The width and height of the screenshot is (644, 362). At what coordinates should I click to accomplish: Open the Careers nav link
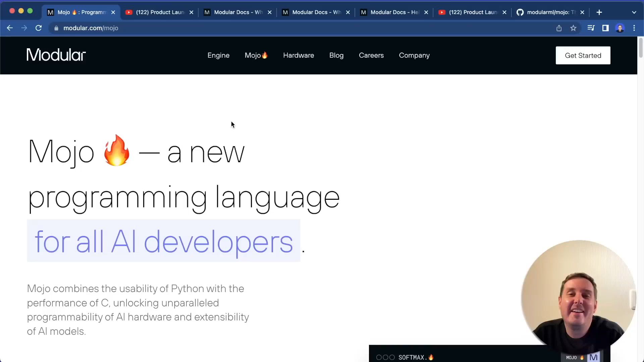tap(371, 55)
